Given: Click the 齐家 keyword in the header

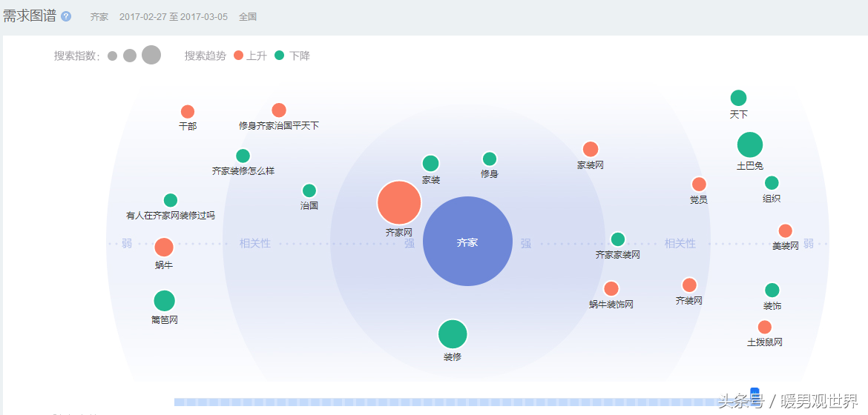Looking at the screenshot, I should (x=99, y=16).
